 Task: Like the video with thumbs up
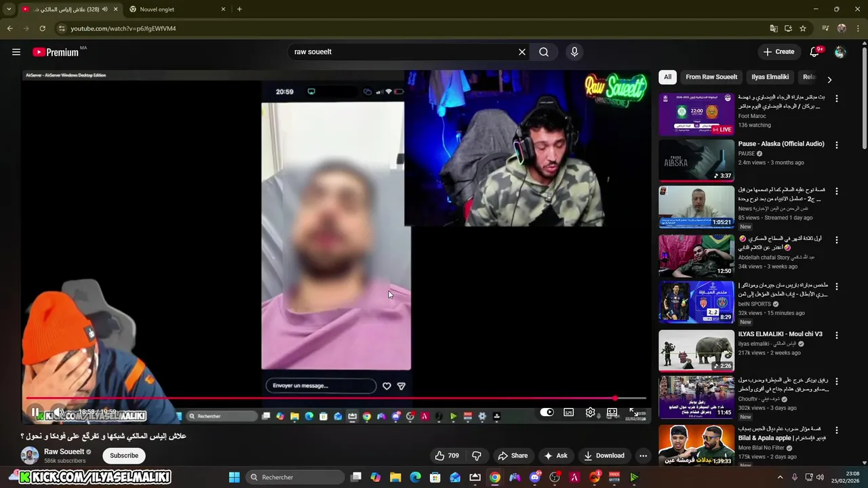click(x=447, y=455)
